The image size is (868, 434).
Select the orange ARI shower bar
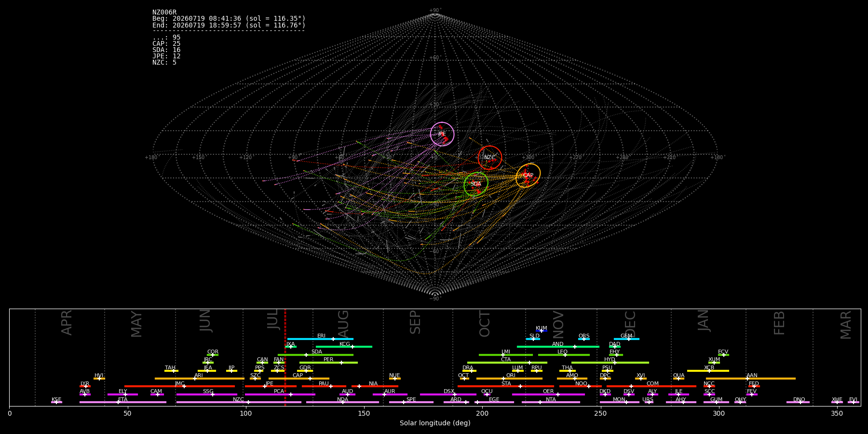(x=200, y=379)
